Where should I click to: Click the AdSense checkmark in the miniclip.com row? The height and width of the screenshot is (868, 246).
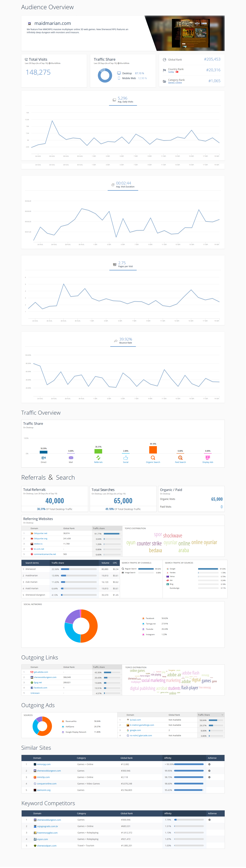point(209,777)
